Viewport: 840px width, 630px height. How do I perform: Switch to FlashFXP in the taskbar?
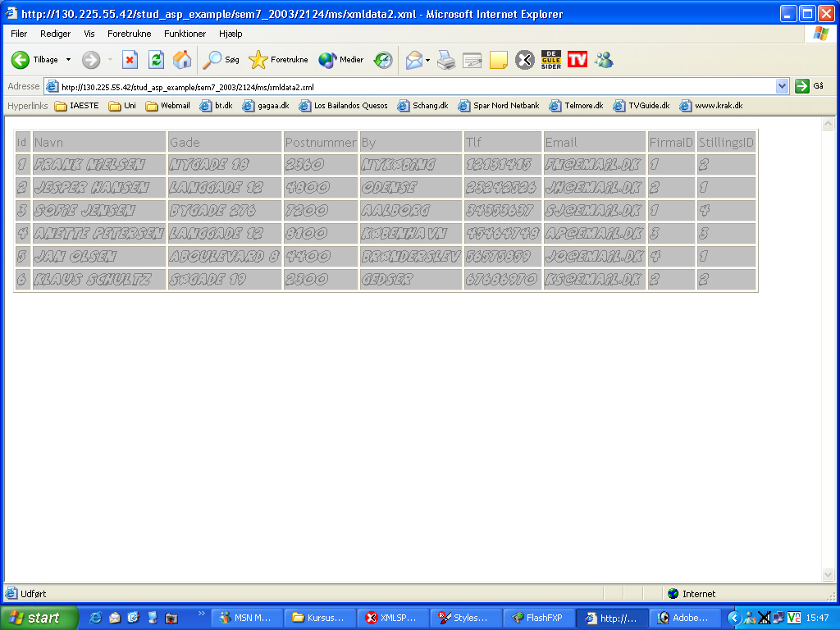click(538, 618)
